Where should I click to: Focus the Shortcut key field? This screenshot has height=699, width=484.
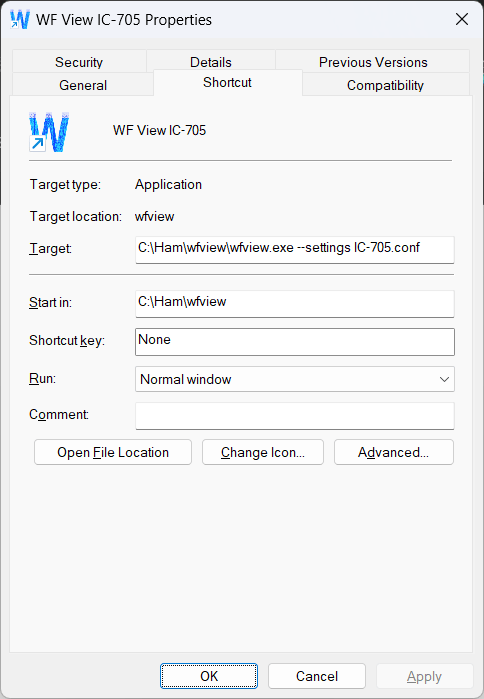coord(295,342)
